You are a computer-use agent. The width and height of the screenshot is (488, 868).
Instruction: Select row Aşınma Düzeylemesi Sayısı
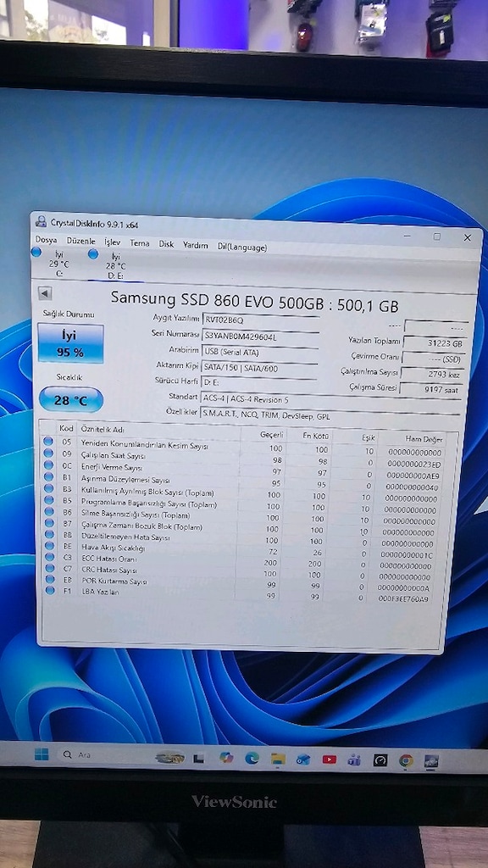[244, 482]
